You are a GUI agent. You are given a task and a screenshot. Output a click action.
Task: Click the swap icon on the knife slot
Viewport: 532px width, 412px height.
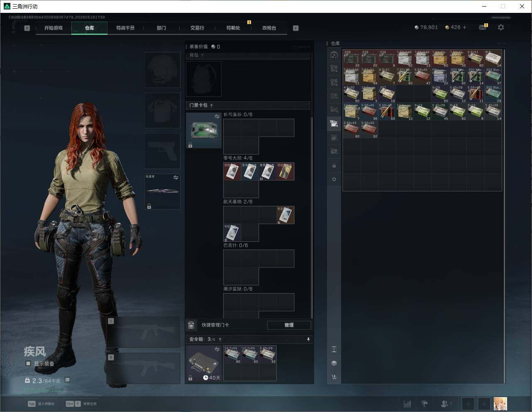pos(176,178)
